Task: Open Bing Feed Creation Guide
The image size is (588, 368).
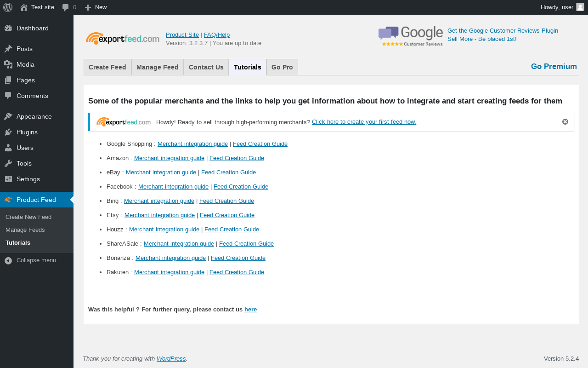Action: (226, 201)
